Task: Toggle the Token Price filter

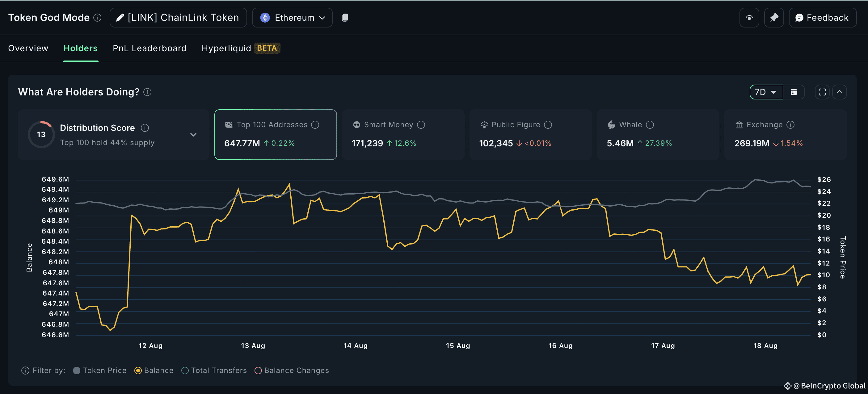Action: [100, 371]
